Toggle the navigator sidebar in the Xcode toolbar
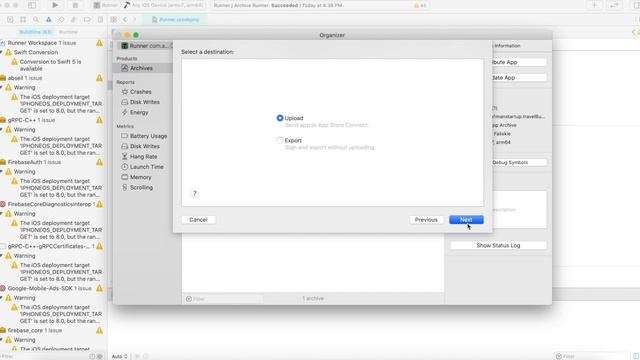Image resolution: width=640 pixels, height=360 pixels. click(x=32, y=5)
